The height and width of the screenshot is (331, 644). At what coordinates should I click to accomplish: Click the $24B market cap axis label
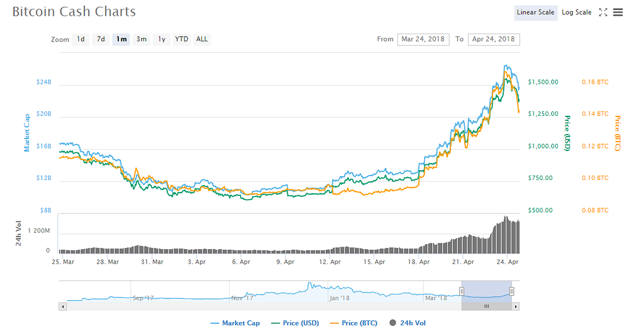pos(44,82)
